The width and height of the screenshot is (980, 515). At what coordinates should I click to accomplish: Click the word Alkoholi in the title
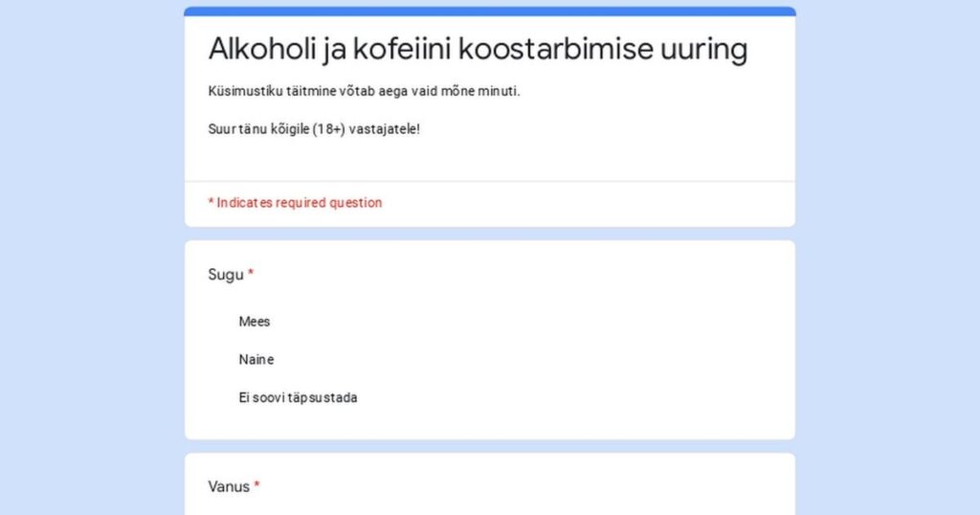click(262, 49)
